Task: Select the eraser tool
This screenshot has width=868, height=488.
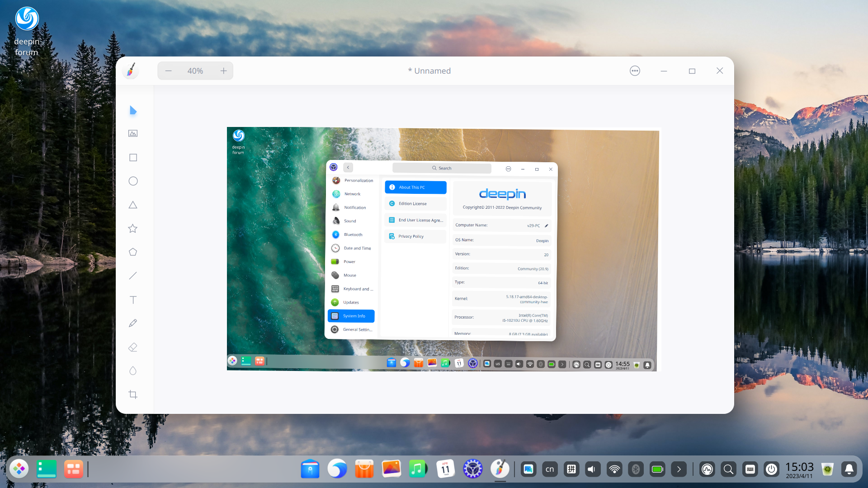Action: point(132,347)
